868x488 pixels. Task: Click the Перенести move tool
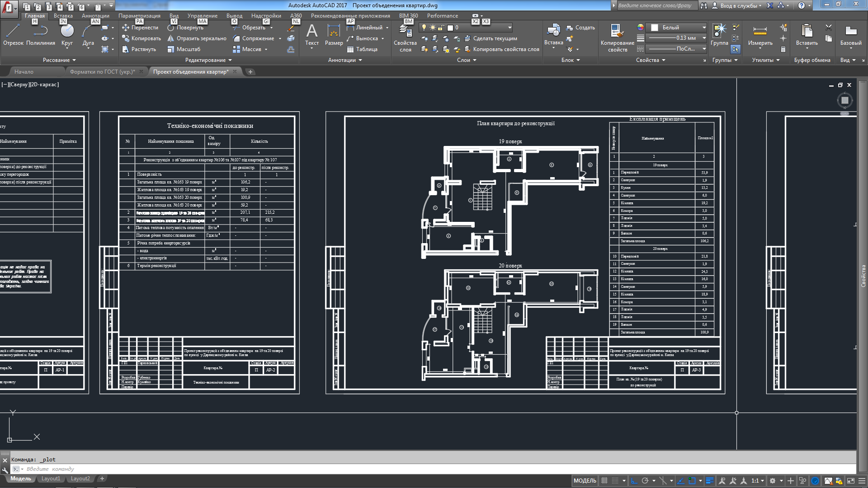140,28
